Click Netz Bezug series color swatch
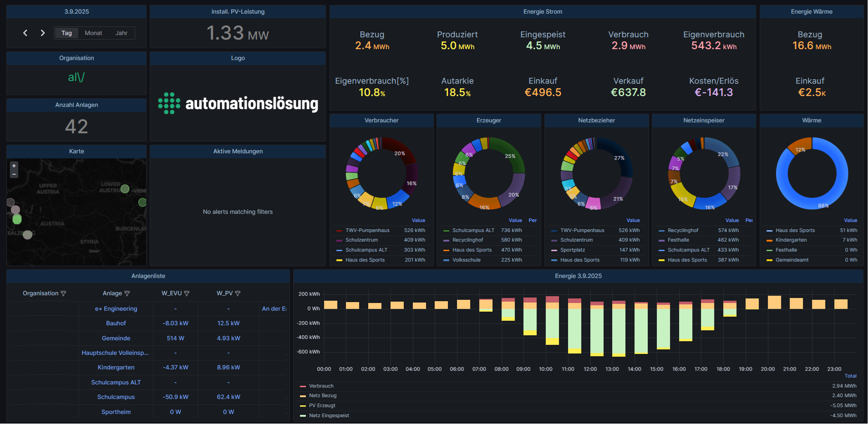The height and width of the screenshot is (424, 868). pos(303,396)
